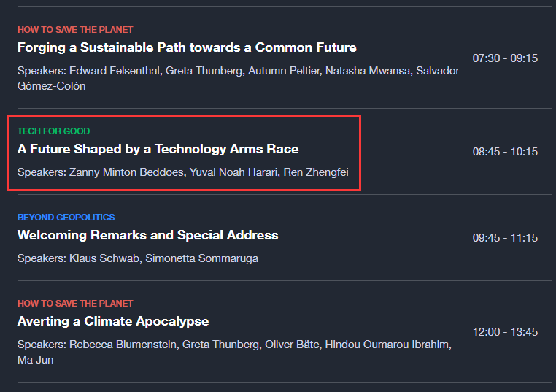Click How to Save the Planet above Averting
The width and height of the screenshot is (556, 392).
click(75, 304)
